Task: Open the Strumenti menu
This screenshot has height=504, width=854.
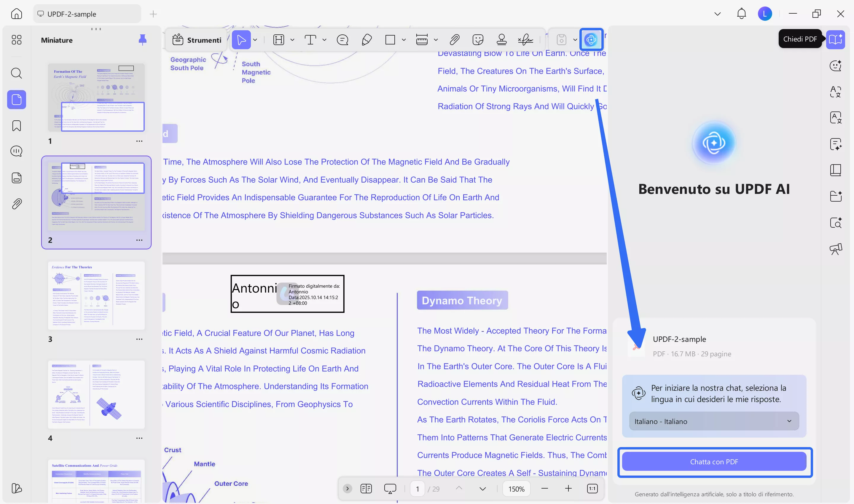Action: pos(196,40)
